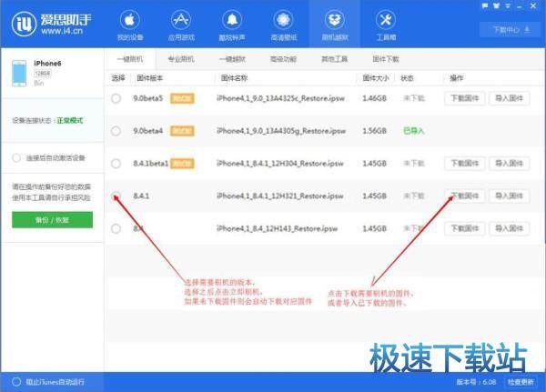546x392 pixels.
Task: Select the 9.0beta4 firmware radio button
Action: click(x=116, y=131)
